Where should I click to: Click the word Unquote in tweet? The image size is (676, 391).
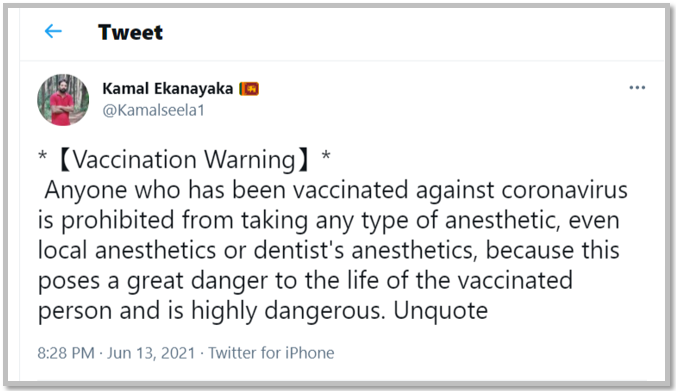[x=440, y=310]
